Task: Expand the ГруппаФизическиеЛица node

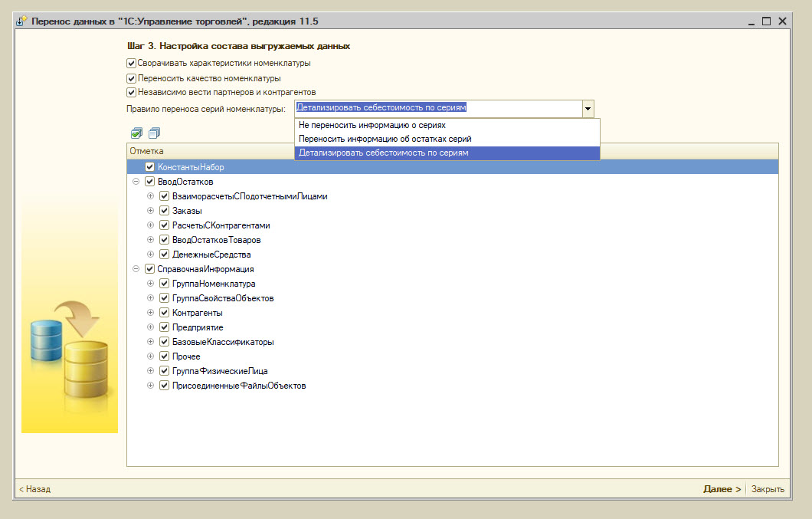Action: tap(150, 371)
